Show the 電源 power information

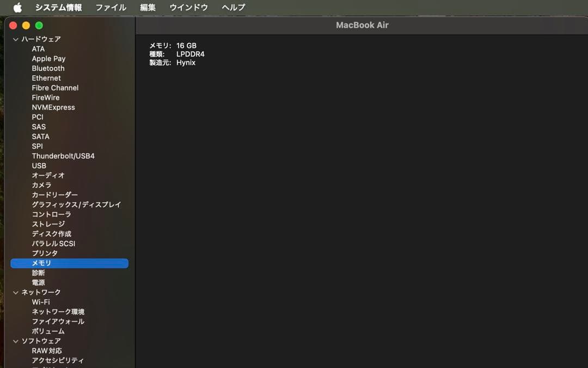tap(38, 283)
